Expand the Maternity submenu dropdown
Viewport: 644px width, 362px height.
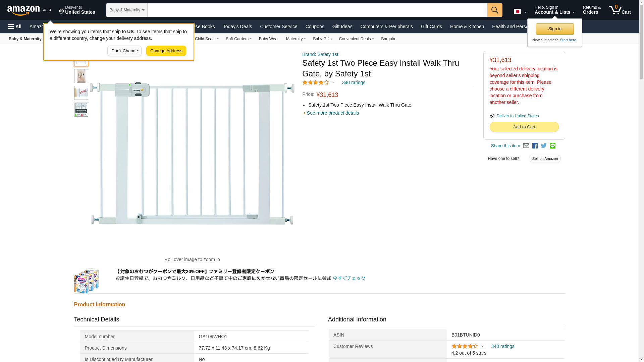pos(296,39)
